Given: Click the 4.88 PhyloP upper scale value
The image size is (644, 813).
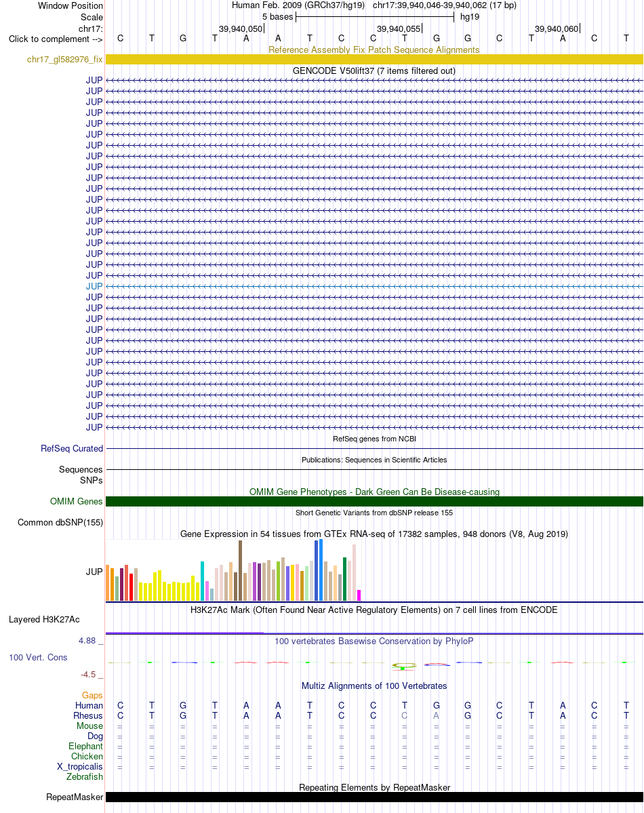Looking at the screenshot, I should click(x=87, y=641).
